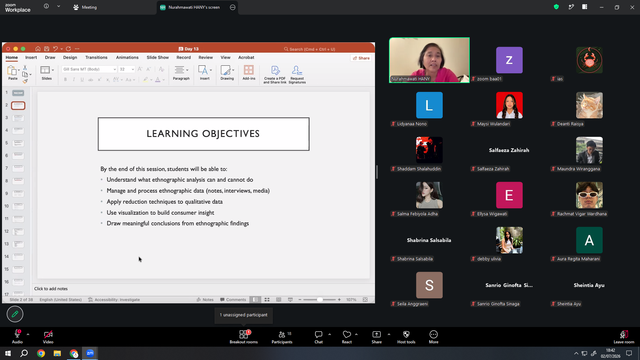
Task: Toggle the Notes button in status bar
Action: click(x=205, y=300)
